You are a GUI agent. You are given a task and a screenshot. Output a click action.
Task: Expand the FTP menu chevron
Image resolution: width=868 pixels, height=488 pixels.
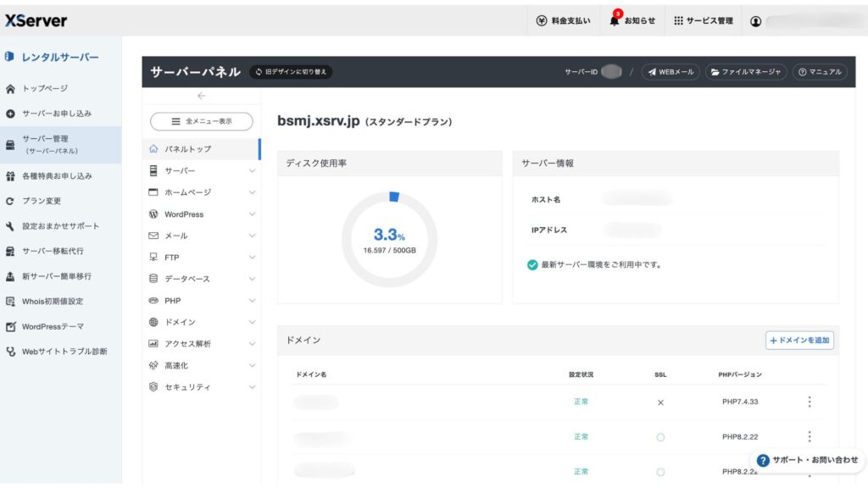tap(252, 258)
